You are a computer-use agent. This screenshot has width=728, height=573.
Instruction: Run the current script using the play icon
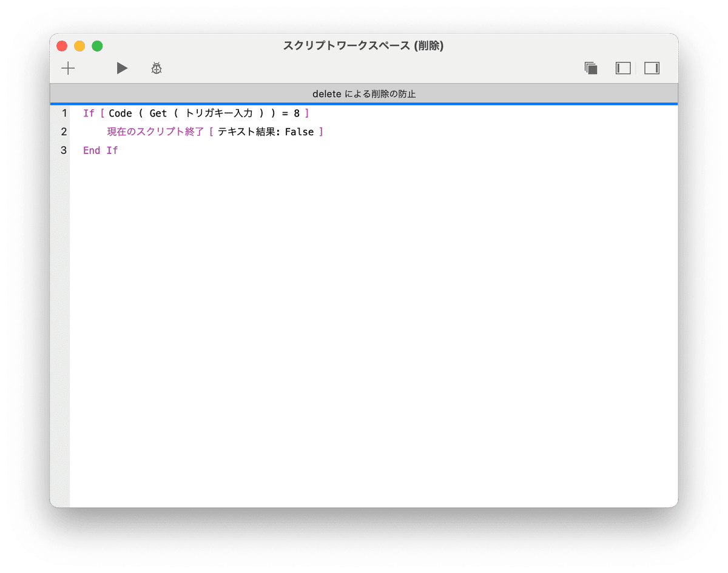121,68
